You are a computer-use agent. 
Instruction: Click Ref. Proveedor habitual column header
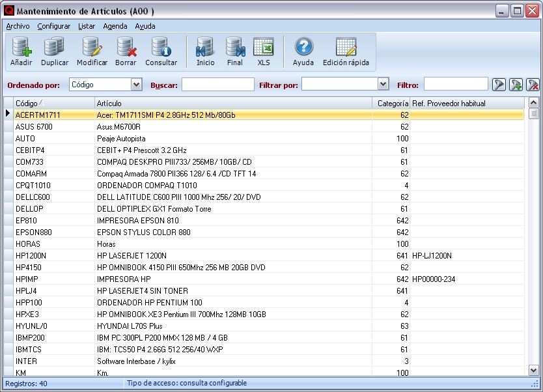coord(467,103)
